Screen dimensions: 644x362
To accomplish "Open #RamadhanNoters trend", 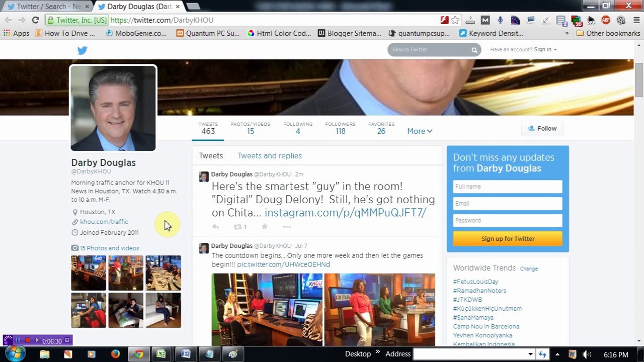I will pyautogui.click(x=479, y=291).
